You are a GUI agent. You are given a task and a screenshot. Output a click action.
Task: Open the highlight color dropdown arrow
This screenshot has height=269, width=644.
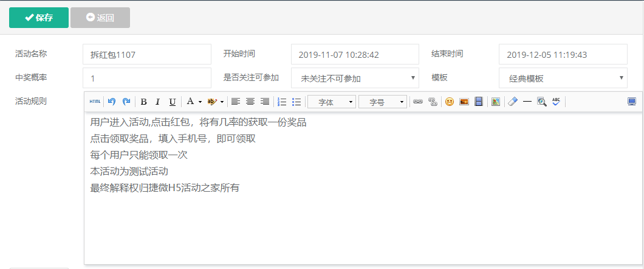tap(222, 102)
